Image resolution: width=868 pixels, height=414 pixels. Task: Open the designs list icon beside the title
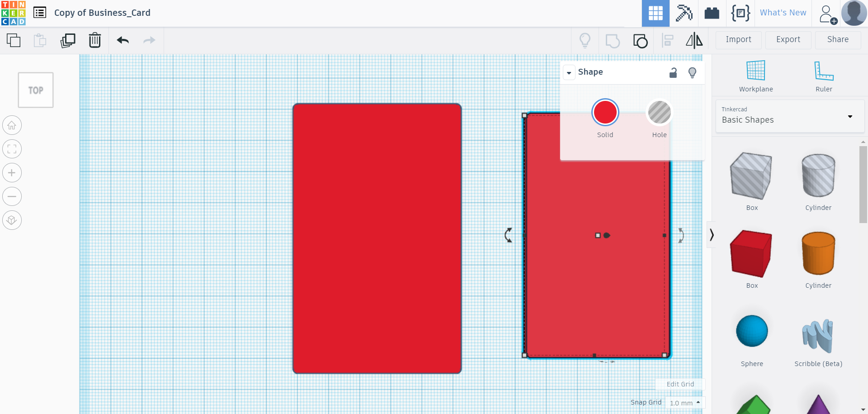[40, 13]
